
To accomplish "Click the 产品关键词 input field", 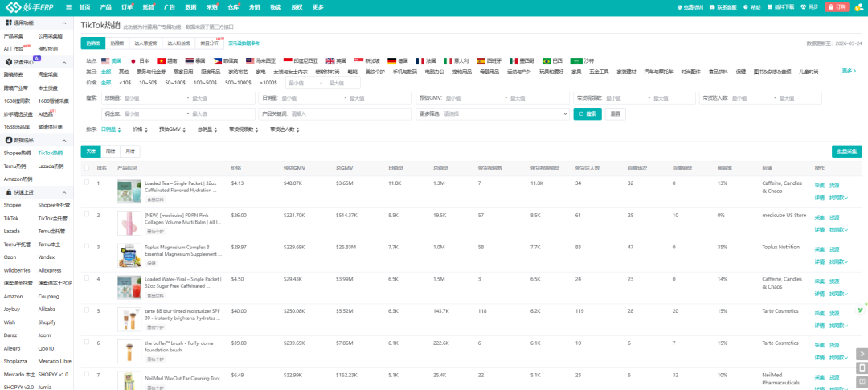I will tap(335, 113).
